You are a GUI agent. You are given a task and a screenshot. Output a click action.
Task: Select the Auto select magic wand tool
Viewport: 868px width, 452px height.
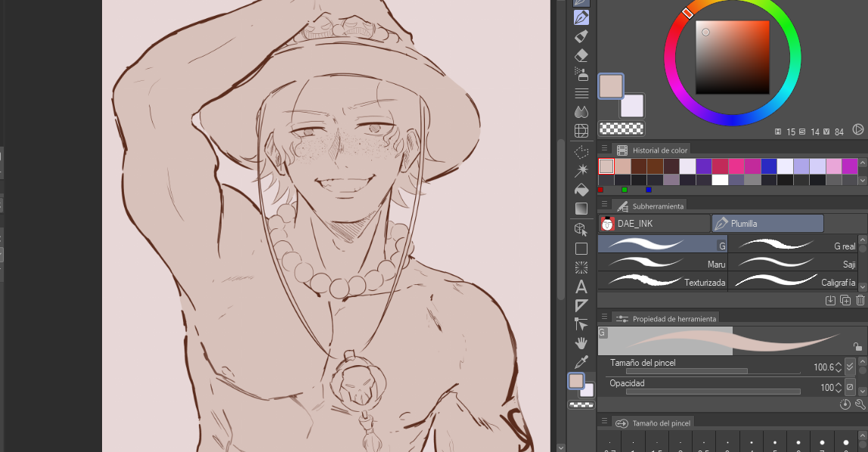[x=581, y=170]
